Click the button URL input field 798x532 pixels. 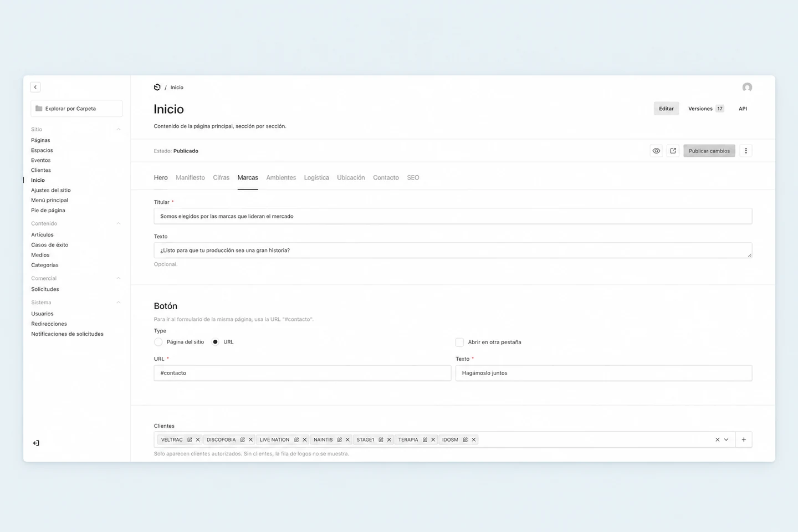(x=302, y=373)
